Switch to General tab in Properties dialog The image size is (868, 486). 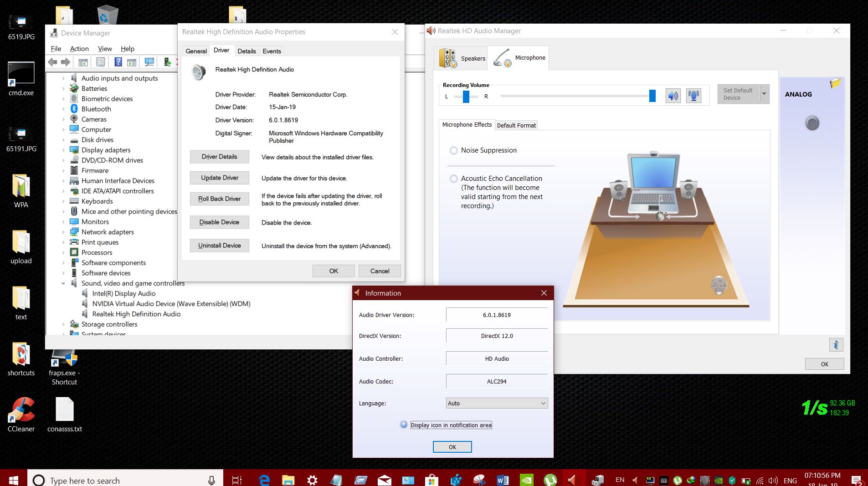[196, 51]
